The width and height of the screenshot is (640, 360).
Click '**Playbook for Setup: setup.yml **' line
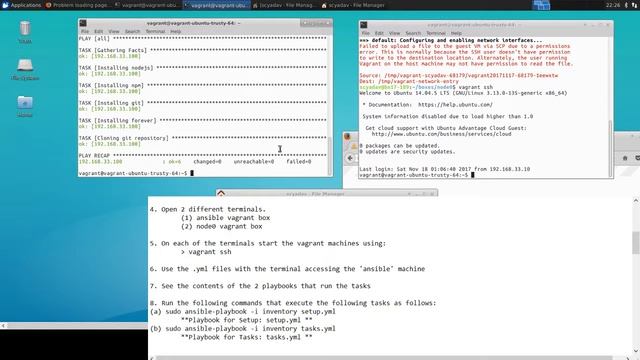[x=247, y=320]
